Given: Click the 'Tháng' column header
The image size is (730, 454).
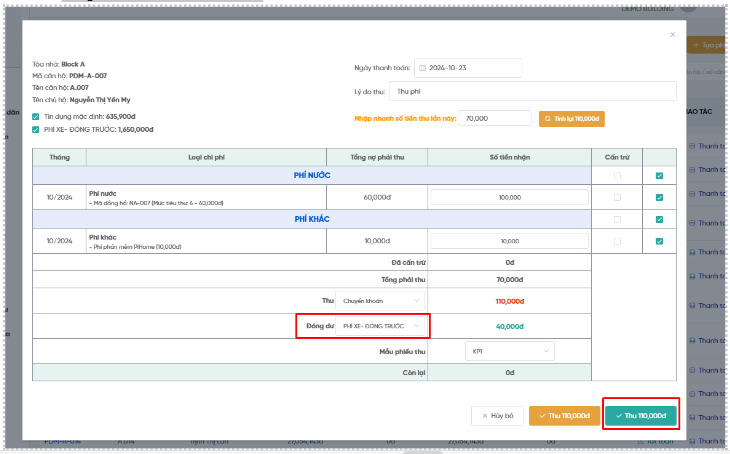Looking at the screenshot, I should [x=60, y=157].
